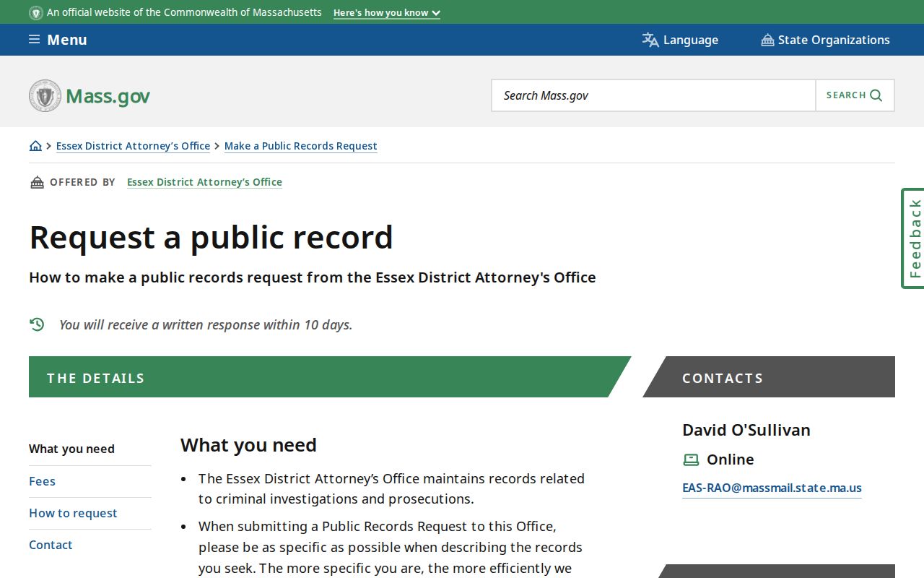Open the Feedback side tab
This screenshot has height=578, width=924.
point(914,238)
